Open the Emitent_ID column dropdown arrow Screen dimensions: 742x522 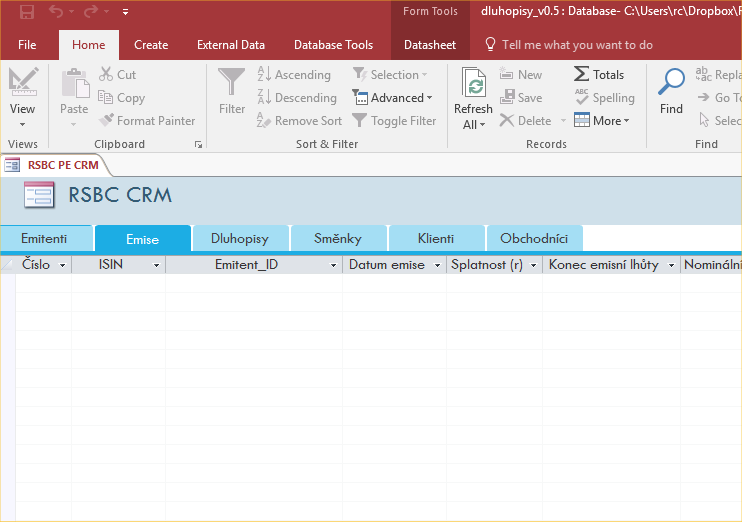pyautogui.click(x=333, y=265)
